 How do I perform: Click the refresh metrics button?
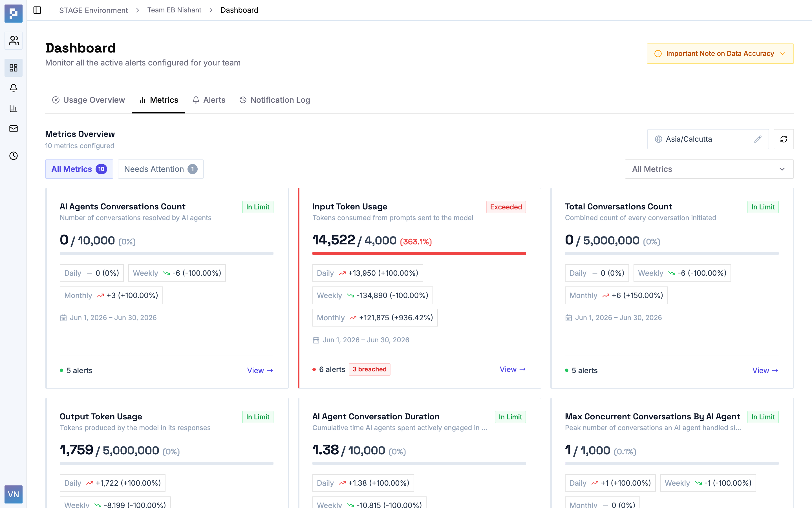[x=784, y=139]
